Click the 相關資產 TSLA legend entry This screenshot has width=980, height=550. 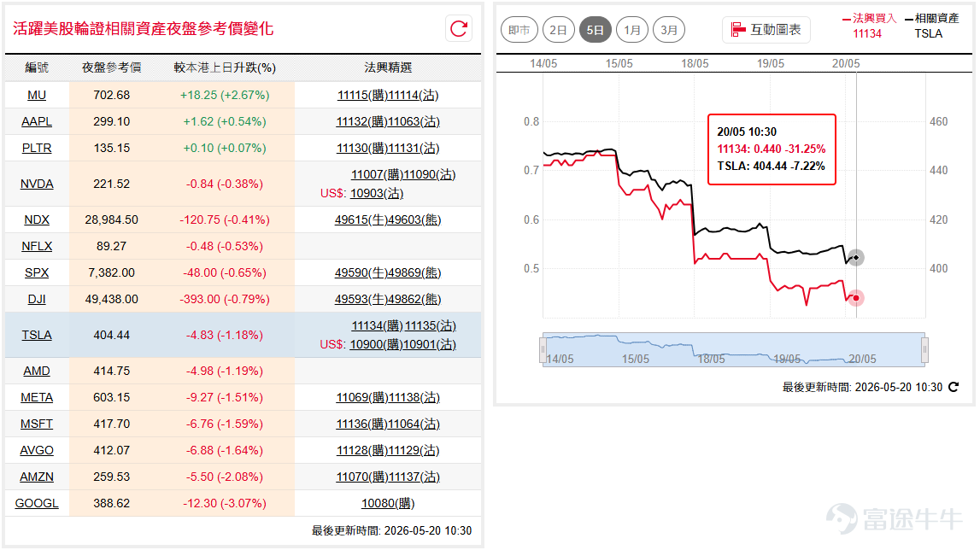[932, 26]
